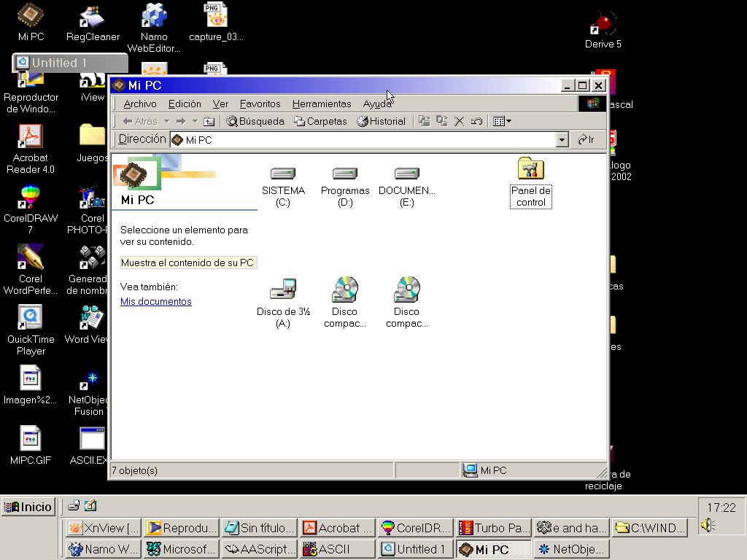Show the Carpetas folder pane
747x560 pixels.
coord(320,122)
